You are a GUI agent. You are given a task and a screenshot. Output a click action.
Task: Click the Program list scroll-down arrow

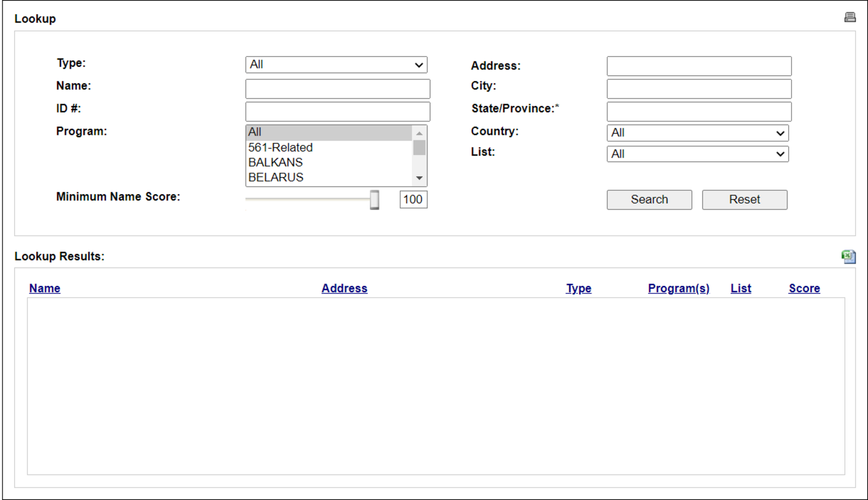click(x=419, y=178)
